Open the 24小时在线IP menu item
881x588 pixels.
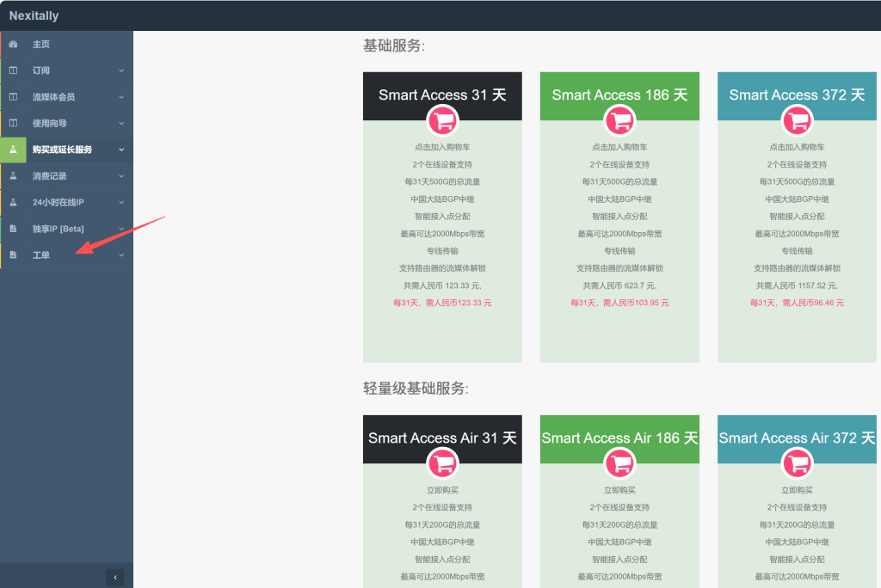click(67, 202)
